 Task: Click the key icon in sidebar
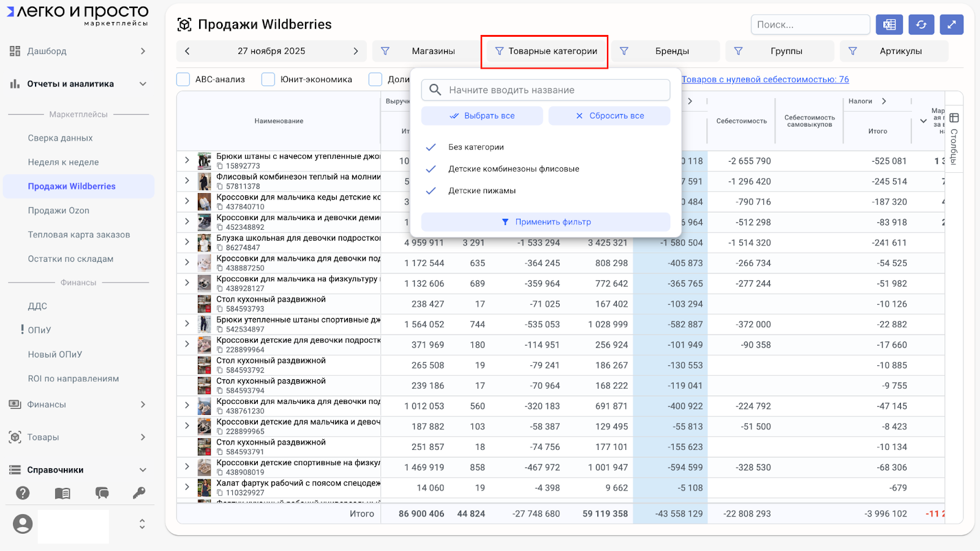[139, 493]
